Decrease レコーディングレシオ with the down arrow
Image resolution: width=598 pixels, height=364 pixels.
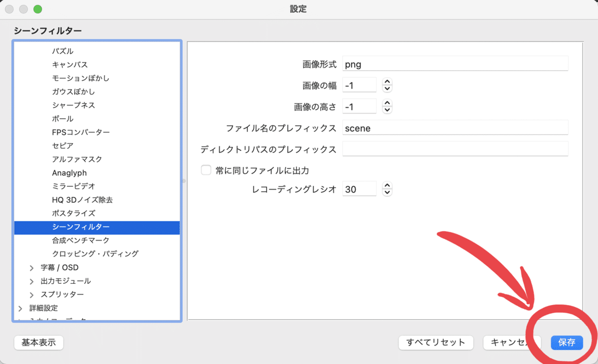click(x=387, y=191)
